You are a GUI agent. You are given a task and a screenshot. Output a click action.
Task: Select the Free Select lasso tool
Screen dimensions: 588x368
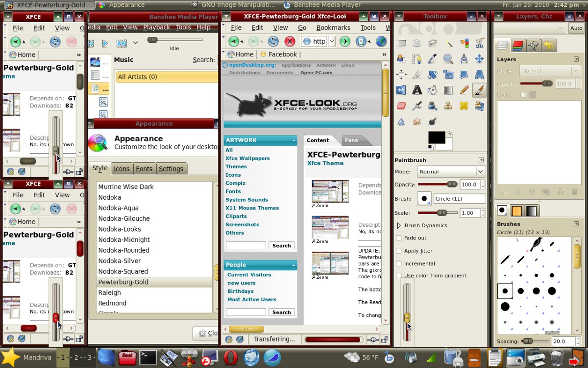433,43
